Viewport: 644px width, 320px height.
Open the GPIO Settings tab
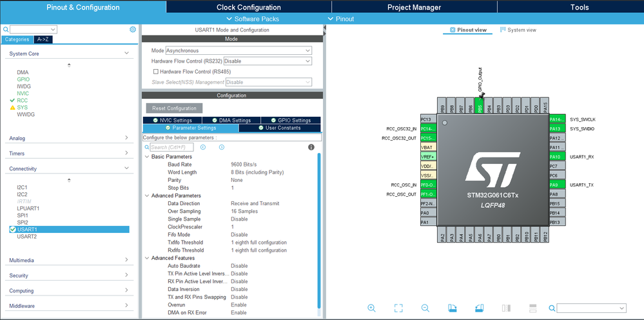pos(291,121)
